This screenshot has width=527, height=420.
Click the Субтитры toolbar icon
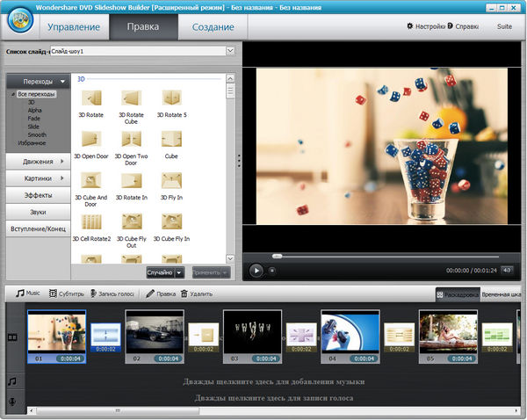[54, 293]
